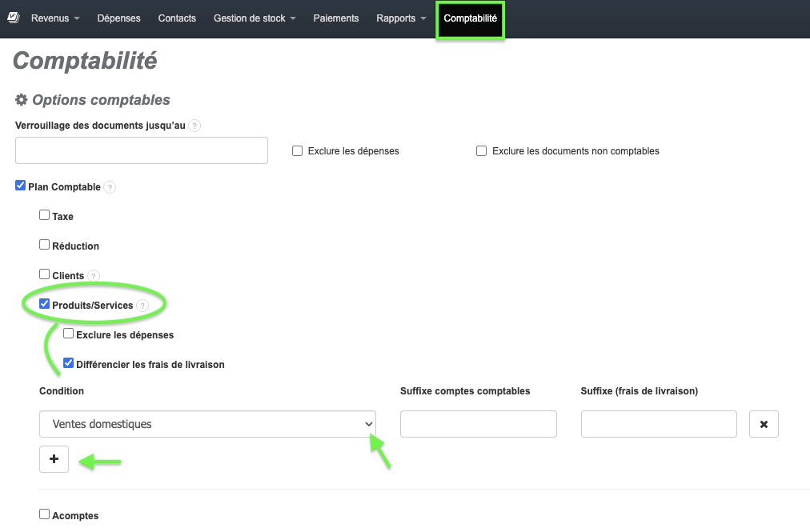Click the question mark next to Plan Comptable
The width and height of the screenshot is (810, 532).
110,187
